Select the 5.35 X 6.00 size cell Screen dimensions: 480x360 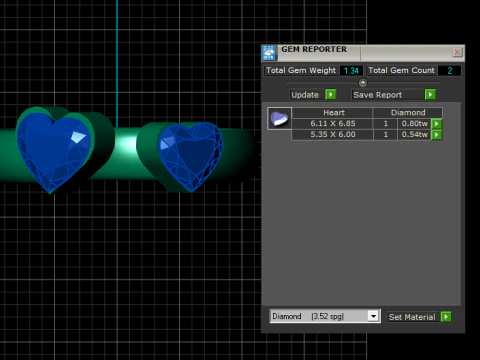[332, 135]
